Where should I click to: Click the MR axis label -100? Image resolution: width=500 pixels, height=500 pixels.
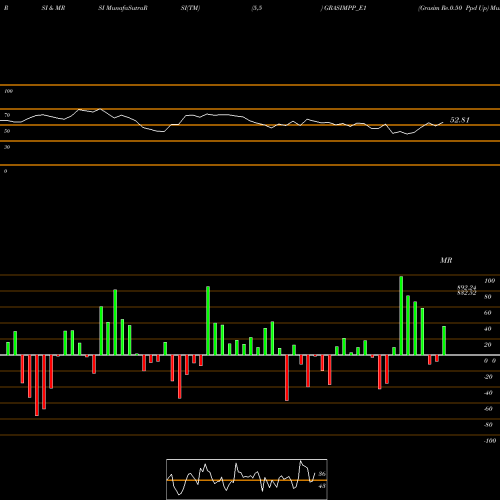[x=489, y=441]
